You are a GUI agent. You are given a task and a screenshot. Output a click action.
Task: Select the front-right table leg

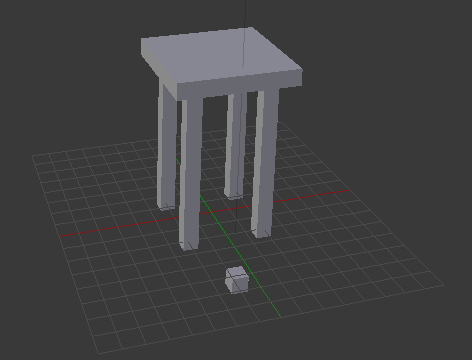pyautogui.click(x=265, y=163)
